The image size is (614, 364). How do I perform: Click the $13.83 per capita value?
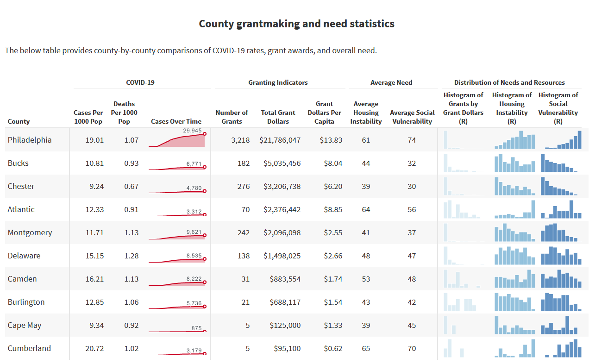(331, 140)
